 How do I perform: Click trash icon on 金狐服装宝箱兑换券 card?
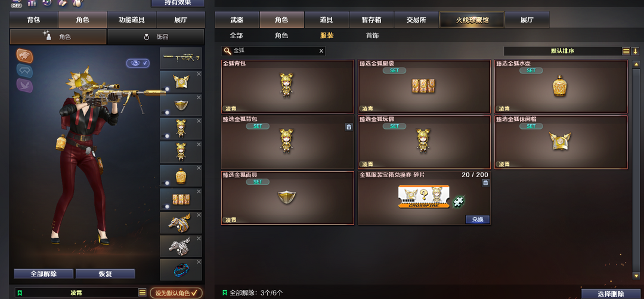(x=485, y=183)
